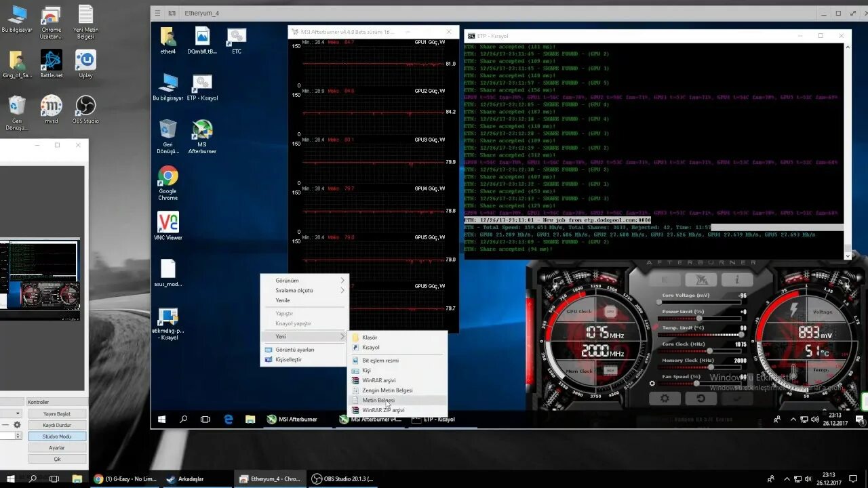Click OBS spinner stepper arrows
Screen dimensions: 868x488
point(19,436)
